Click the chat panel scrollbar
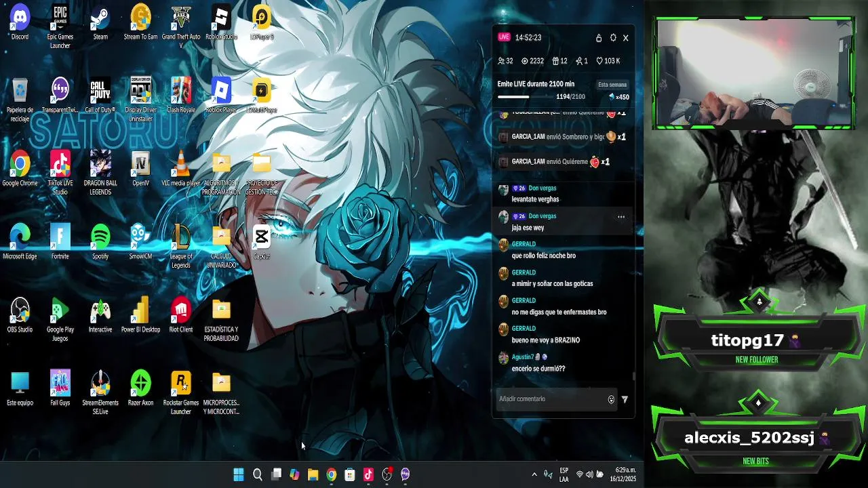 tap(634, 376)
